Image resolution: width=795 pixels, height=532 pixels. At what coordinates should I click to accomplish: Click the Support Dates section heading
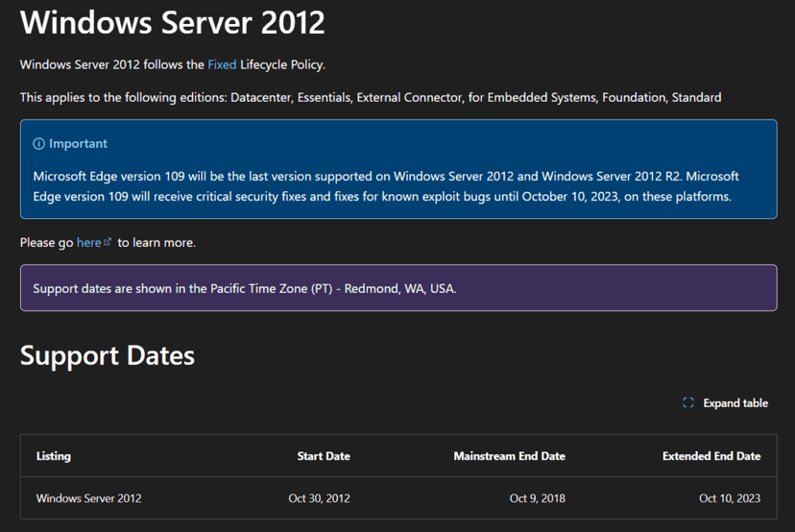pyautogui.click(x=108, y=355)
